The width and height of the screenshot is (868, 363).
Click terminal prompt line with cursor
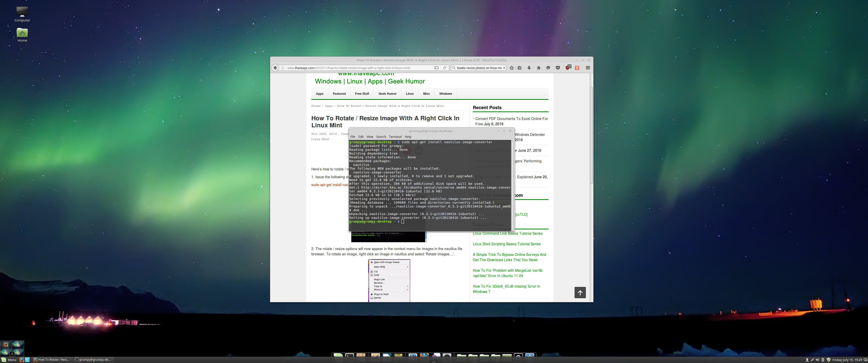click(x=376, y=222)
